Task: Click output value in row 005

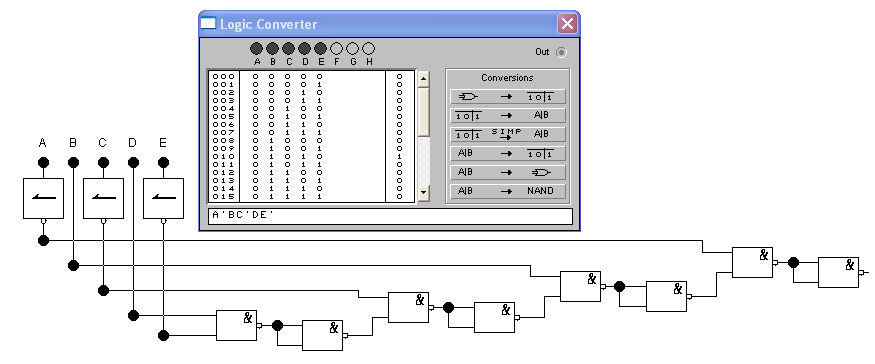Action: (400, 117)
